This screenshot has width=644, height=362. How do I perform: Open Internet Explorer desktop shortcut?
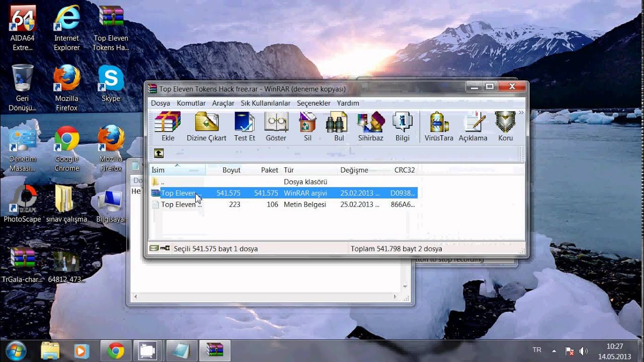[x=67, y=29]
